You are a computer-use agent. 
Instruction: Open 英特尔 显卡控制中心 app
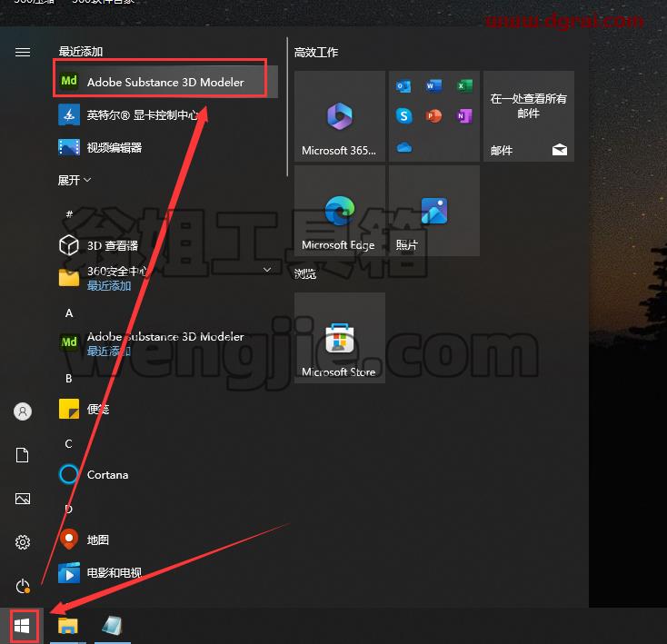click(167, 114)
